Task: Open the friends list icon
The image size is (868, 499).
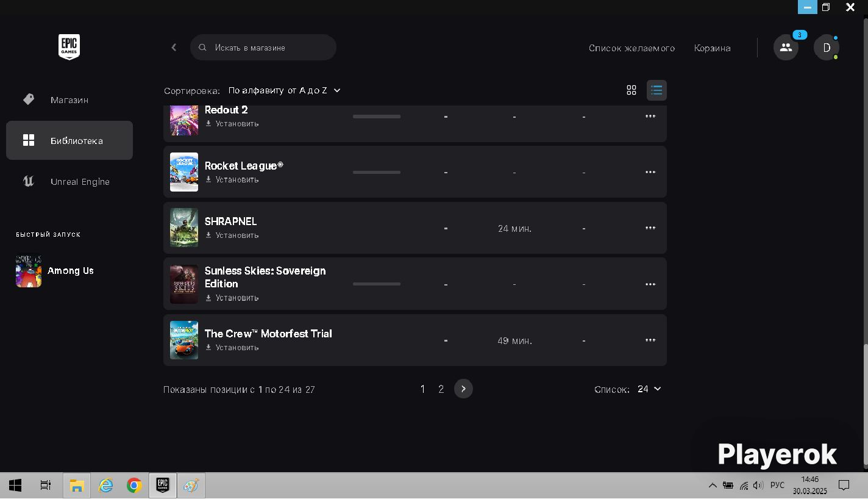Action: pyautogui.click(x=786, y=48)
